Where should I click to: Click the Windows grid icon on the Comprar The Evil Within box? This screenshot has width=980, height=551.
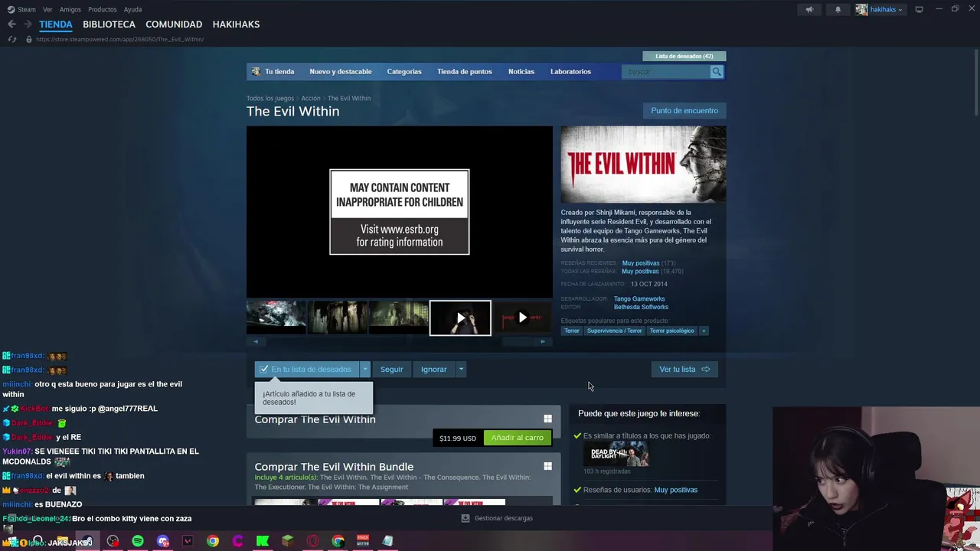click(x=547, y=419)
